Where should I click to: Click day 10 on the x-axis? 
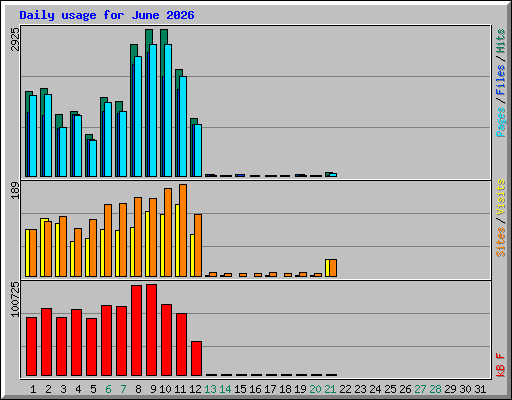click(165, 389)
